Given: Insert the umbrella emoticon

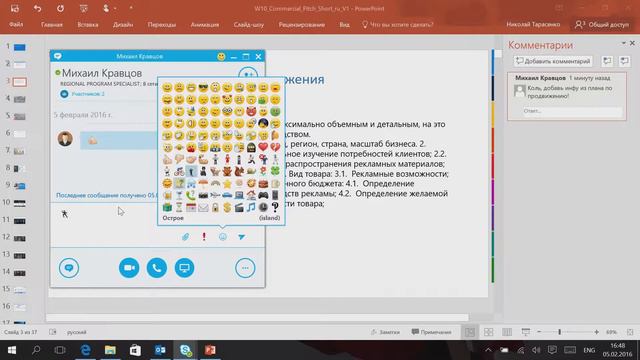Looking at the screenshot, I should point(203,183).
